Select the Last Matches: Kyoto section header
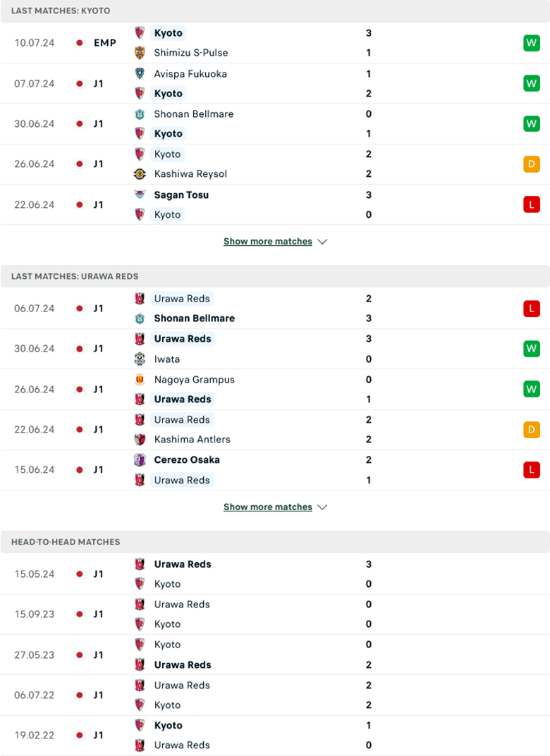Viewport: 550px width, 756px height. [60, 11]
